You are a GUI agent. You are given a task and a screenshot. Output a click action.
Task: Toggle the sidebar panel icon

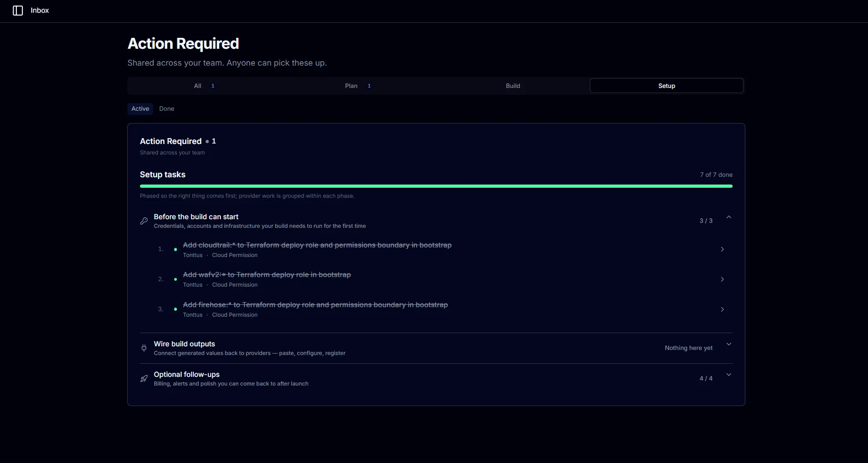[18, 10]
